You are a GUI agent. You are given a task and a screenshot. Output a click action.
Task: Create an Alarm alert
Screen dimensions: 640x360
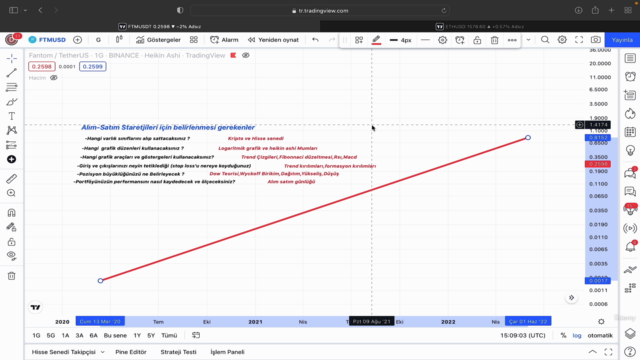(x=224, y=40)
